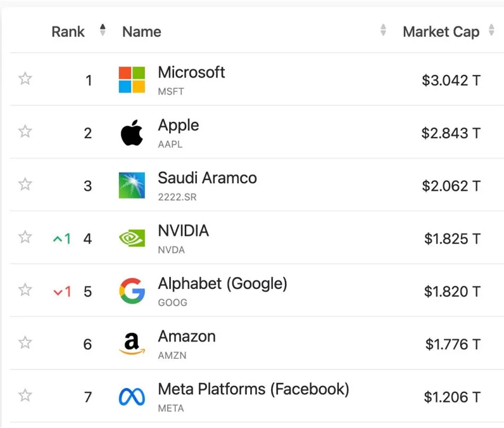Toggle the star next to Apple
The height and width of the screenshot is (428, 504).
pyautogui.click(x=25, y=131)
